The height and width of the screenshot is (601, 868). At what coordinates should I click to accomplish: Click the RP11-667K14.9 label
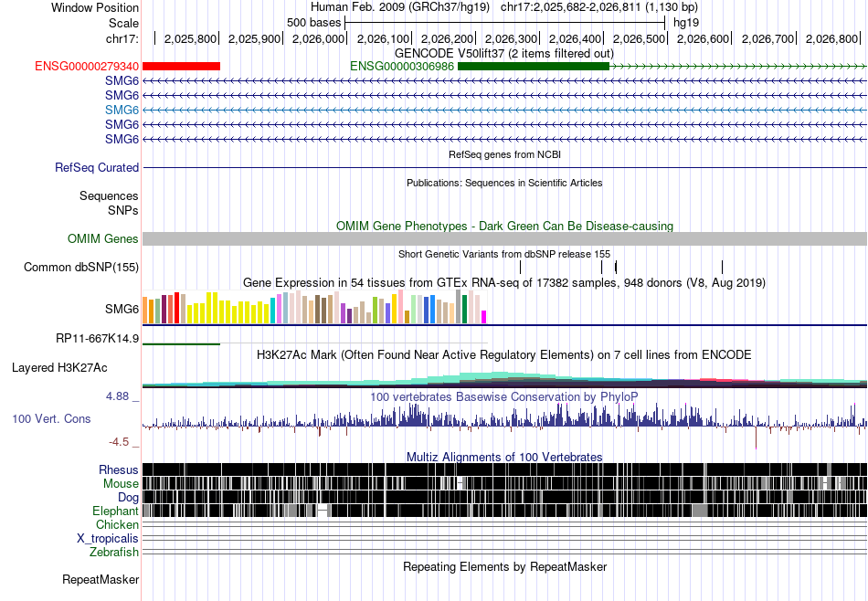point(98,338)
